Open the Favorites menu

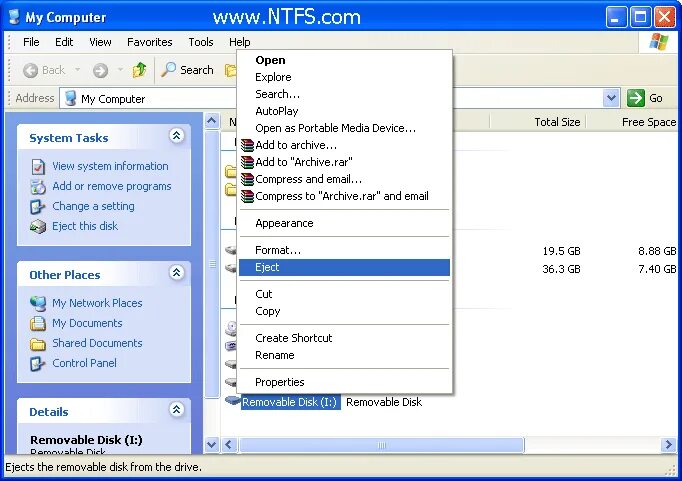(x=150, y=42)
